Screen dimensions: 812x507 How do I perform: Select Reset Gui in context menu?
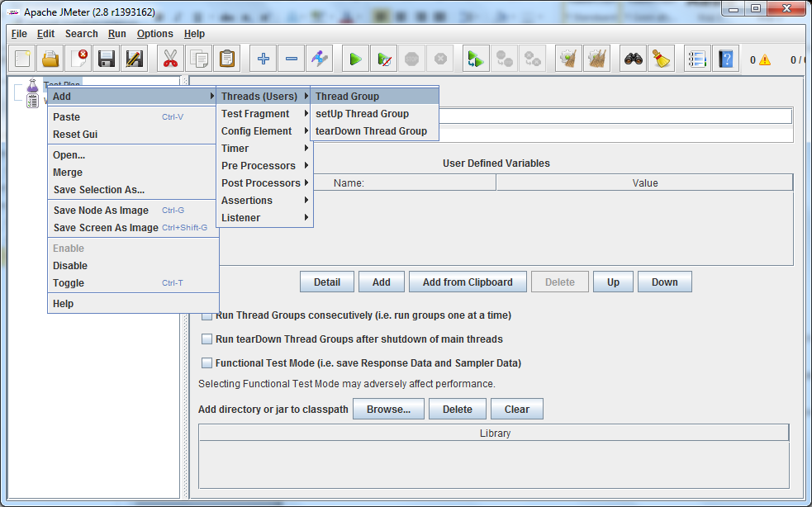click(133, 135)
